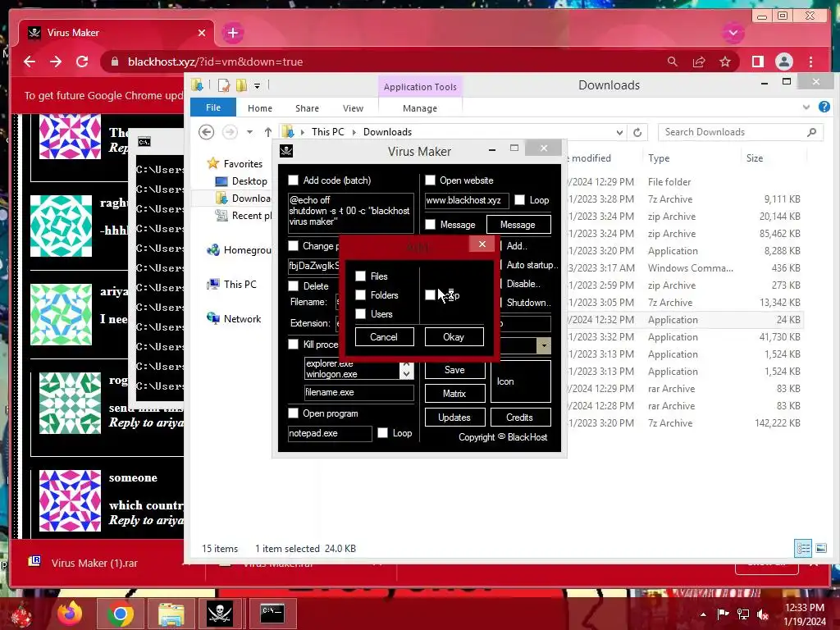Go back in Downloads Explorer window
This screenshot has height=630, width=840.
[206, 132]
